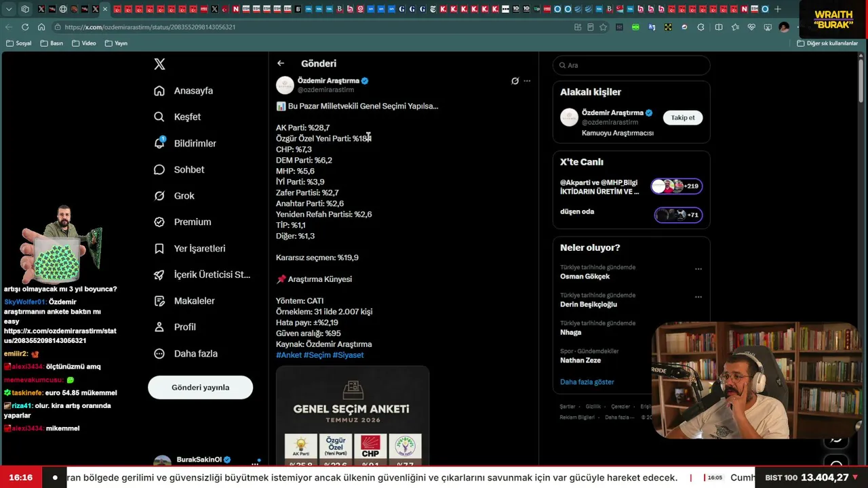Open the browser essentials heart icon
The image size is (868, 488).
click(751, 27)
